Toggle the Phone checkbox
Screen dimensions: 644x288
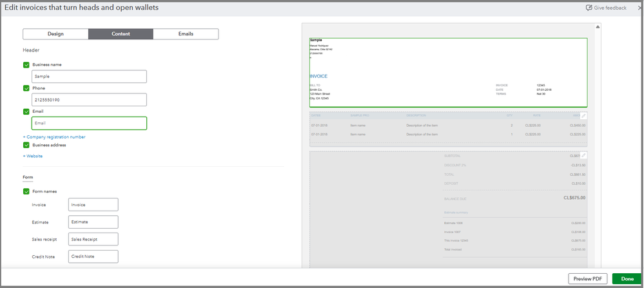click(26, 88)
